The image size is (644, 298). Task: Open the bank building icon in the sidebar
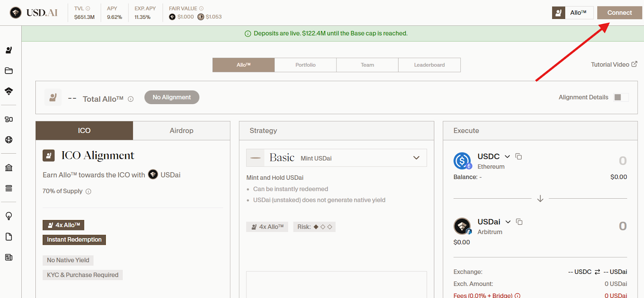(x=9, y=168)
